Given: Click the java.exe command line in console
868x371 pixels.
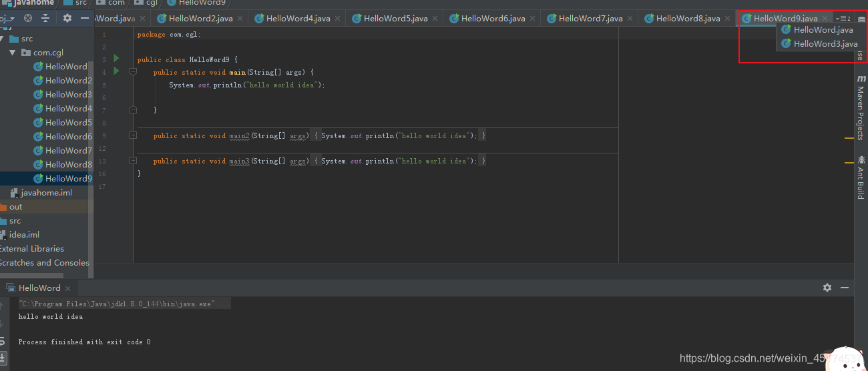Looking at the screenshot, I should tap(124, 304).
